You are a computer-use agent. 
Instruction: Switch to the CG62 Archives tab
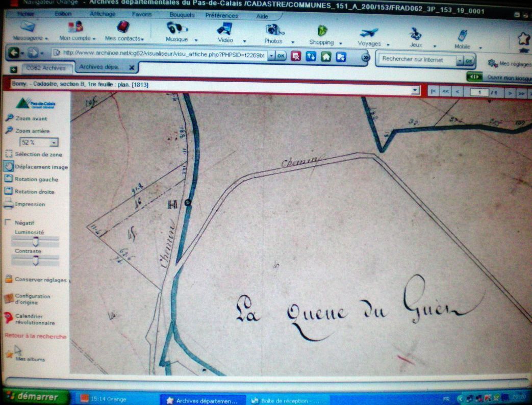tap(46, 68)
